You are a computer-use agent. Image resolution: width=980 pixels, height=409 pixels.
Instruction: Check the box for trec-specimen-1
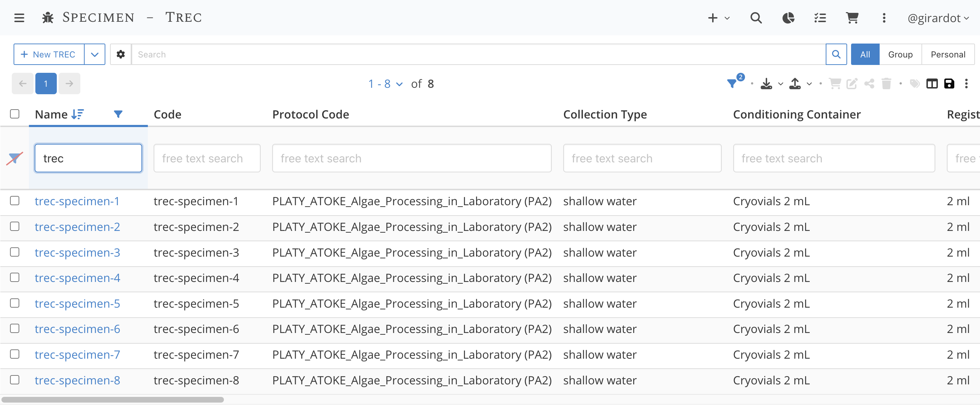[14, 200]
